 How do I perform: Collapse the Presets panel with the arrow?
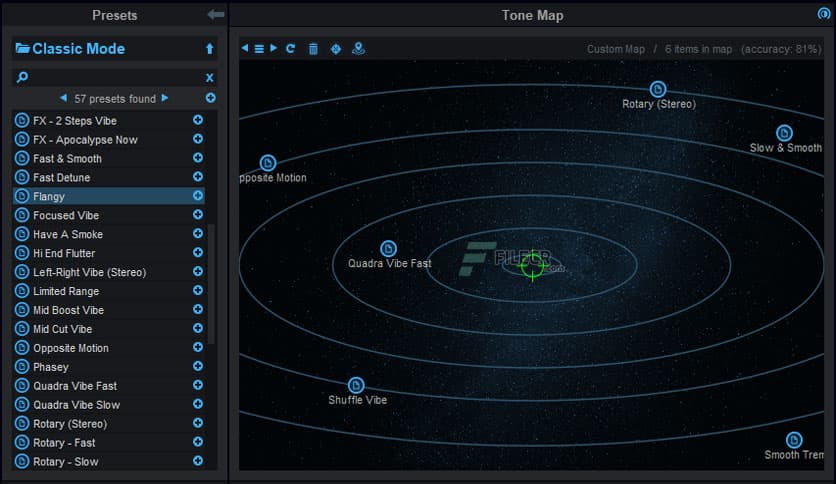click(215, 14)
